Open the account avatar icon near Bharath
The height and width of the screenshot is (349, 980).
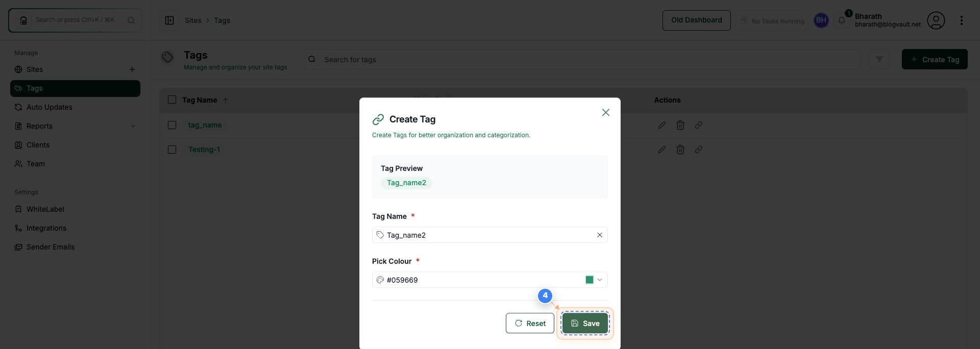[937, 20]
